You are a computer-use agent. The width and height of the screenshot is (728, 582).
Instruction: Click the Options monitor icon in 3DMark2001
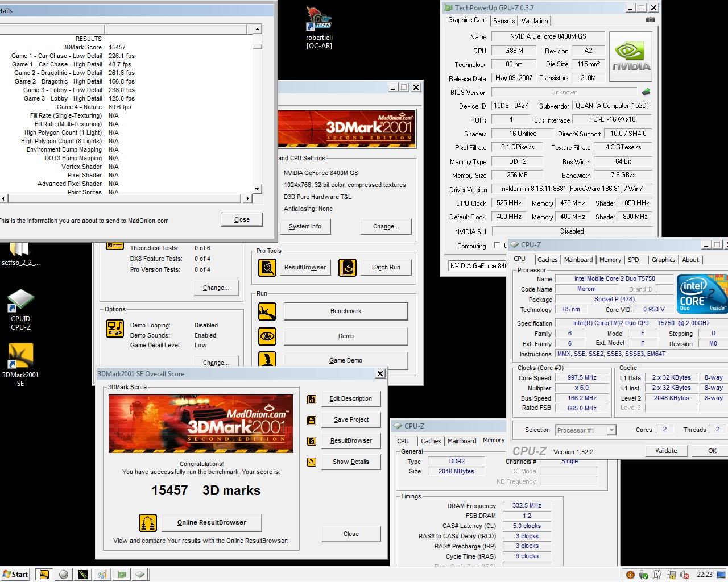pos(115,329)
